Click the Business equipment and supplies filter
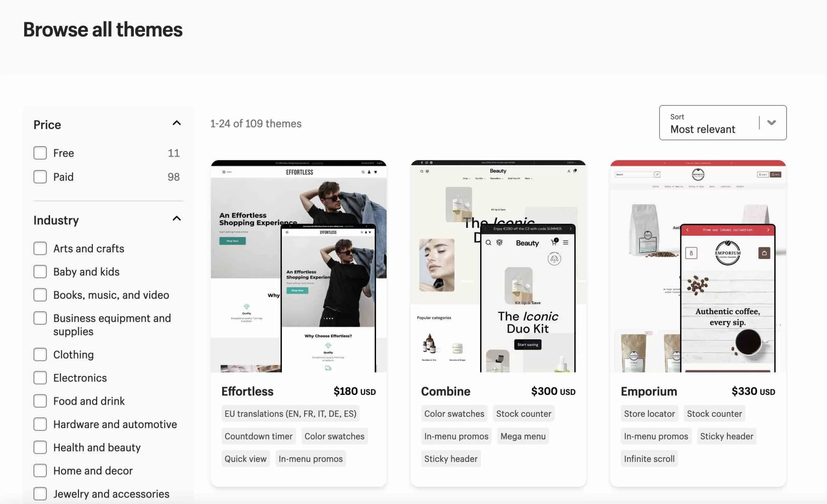Viewport: 827px width, 504px height. [40, 319]
